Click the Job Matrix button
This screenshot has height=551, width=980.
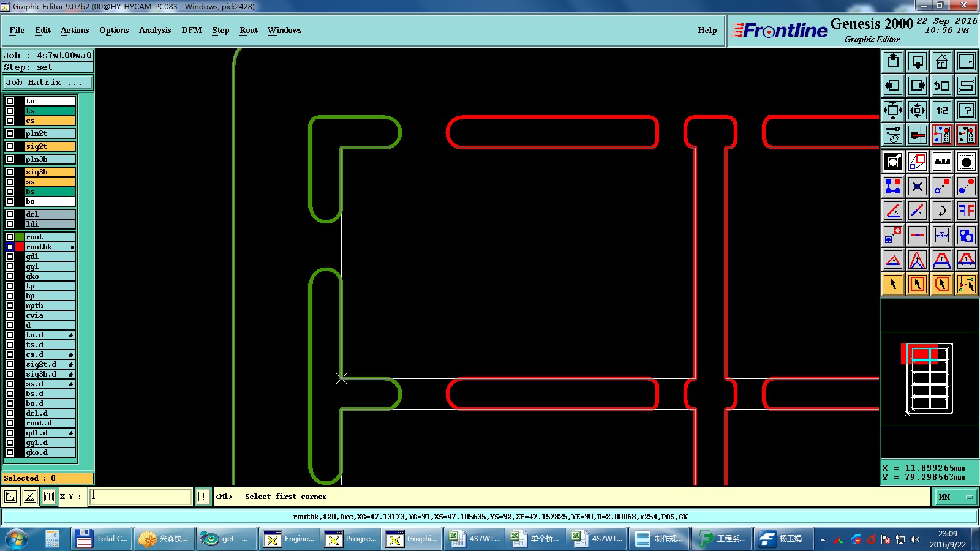coord(48,82)
